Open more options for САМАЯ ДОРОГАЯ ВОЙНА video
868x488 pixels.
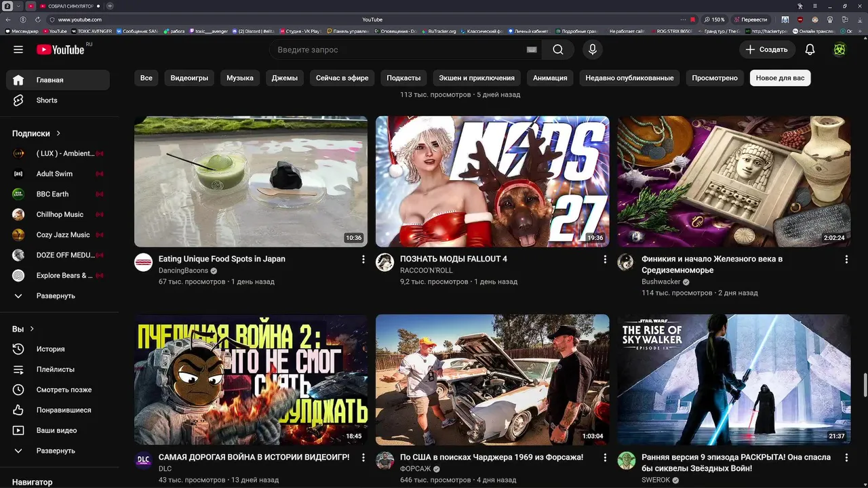363,458
